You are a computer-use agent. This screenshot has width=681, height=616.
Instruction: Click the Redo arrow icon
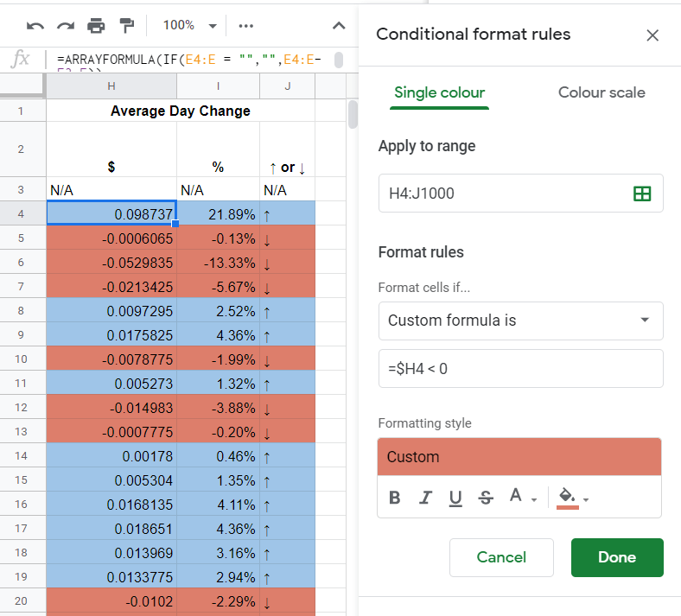click(x=66, y=26)
